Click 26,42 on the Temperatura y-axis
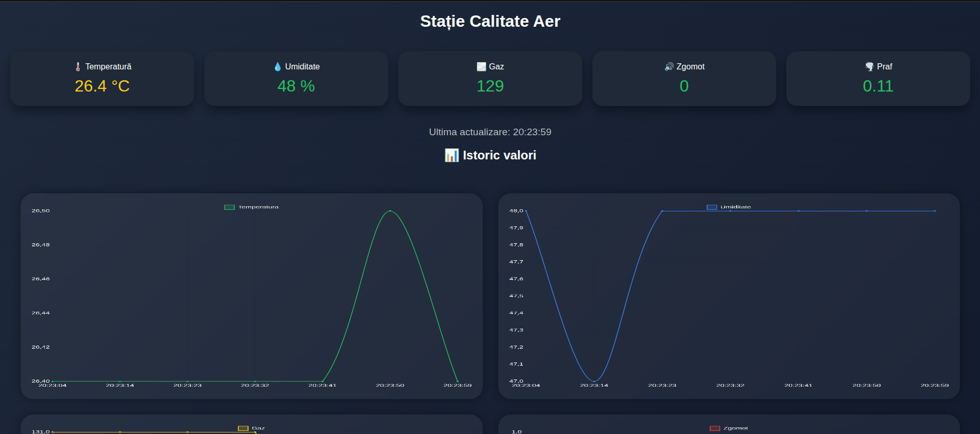980x434 pixels. [x=41, y=347]
